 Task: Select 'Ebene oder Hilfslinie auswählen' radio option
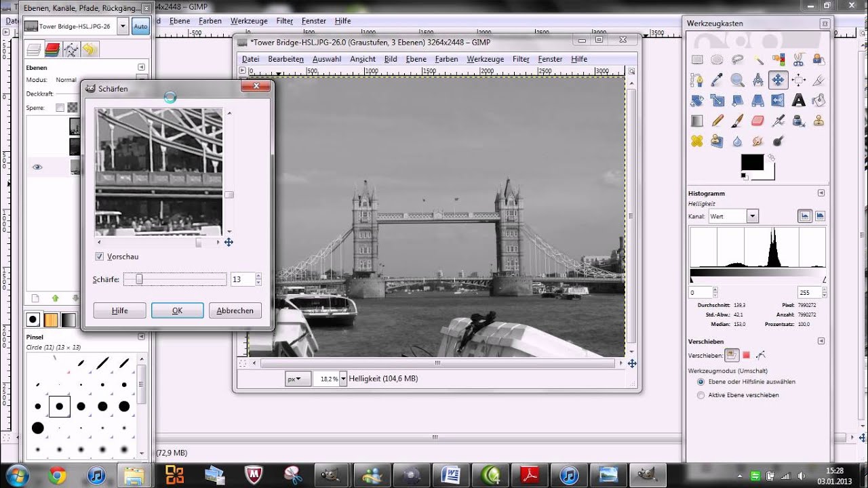[x=701, y=382]
